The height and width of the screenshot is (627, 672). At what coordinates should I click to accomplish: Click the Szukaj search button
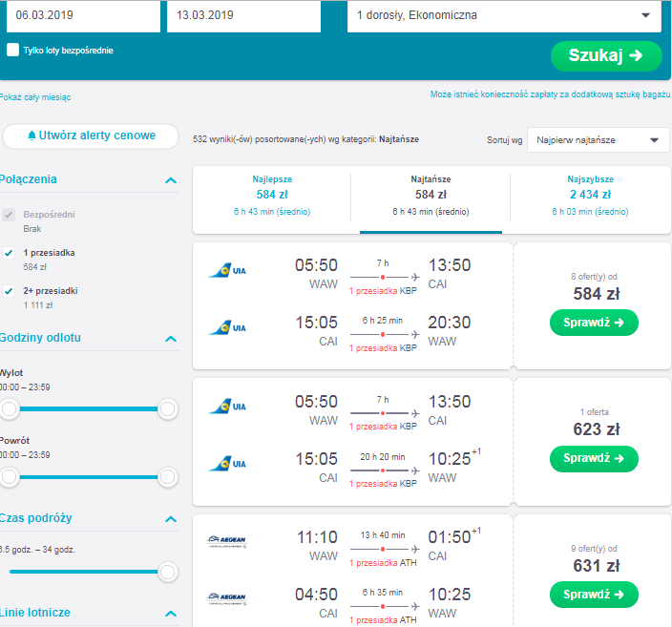[606, 55]
